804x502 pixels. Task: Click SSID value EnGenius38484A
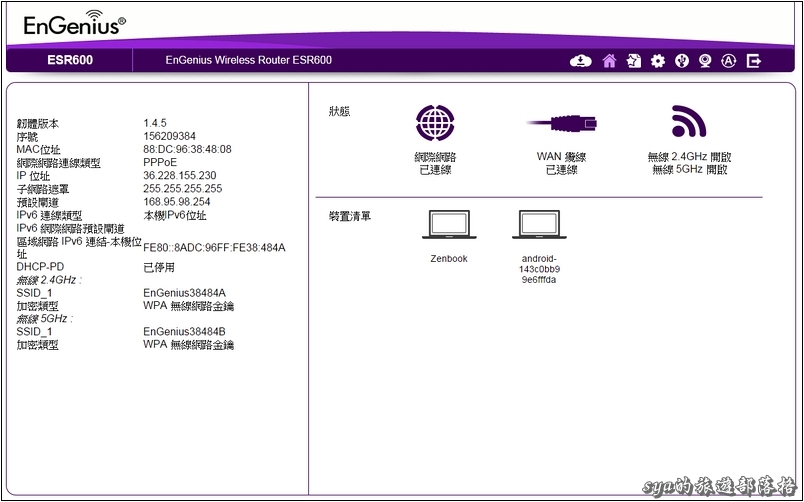tap(184, 293)
